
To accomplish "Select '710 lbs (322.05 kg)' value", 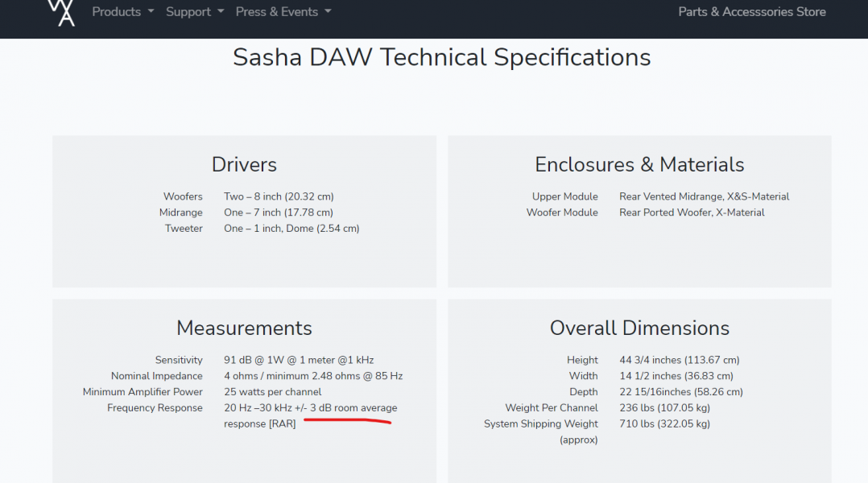I will (x=665, y=423).
